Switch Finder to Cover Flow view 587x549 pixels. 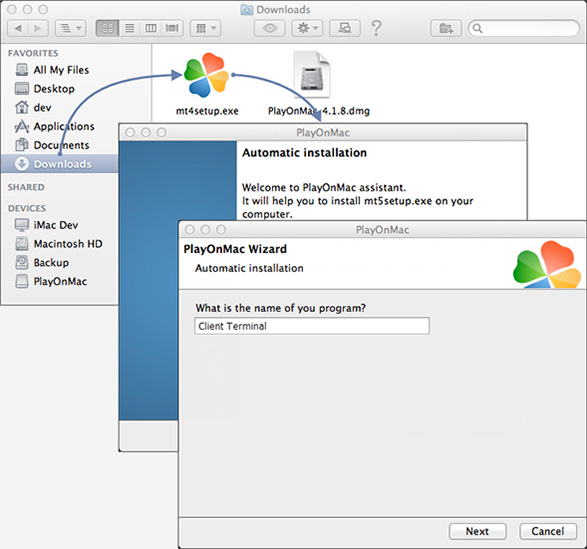coord(172,28)
